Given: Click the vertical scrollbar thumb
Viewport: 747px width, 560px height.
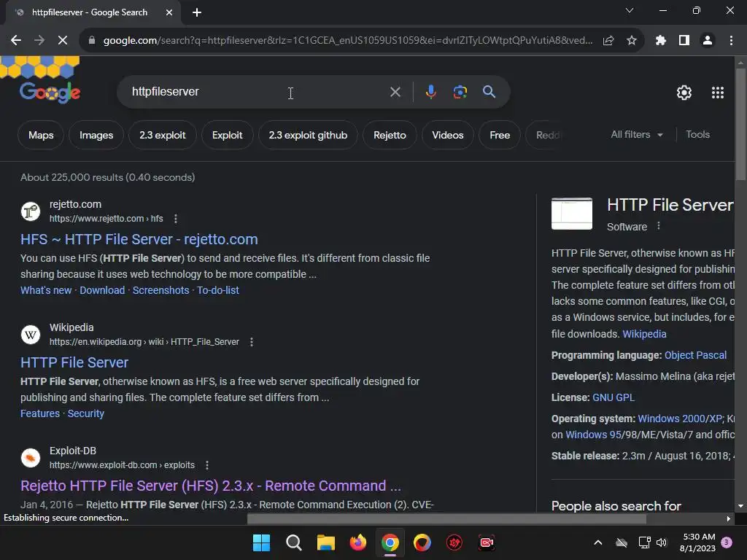Looking at the screenshot, I should (740, 124).
